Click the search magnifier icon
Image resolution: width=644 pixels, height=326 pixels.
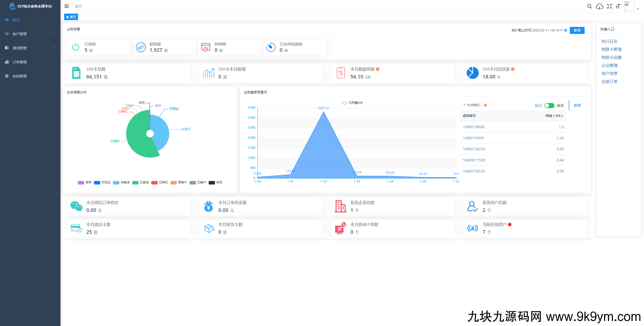(589, 6)
